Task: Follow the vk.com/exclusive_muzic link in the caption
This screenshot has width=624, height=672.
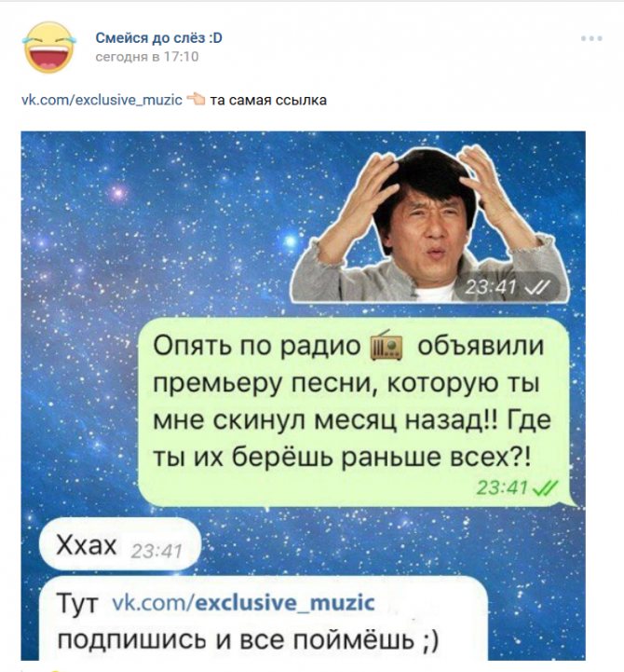Action: coord(102,100)
